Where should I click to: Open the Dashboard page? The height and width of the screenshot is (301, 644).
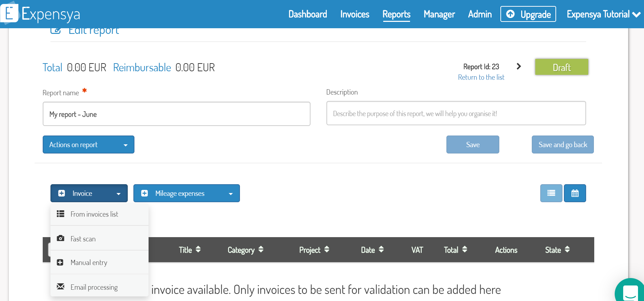coord(308,14)
